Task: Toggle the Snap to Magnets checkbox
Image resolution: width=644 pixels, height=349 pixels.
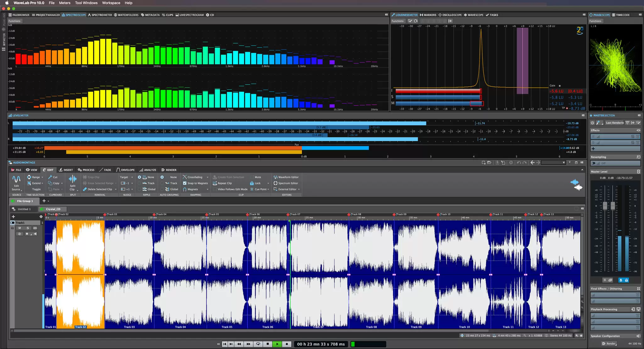Action: click(185, 183)
